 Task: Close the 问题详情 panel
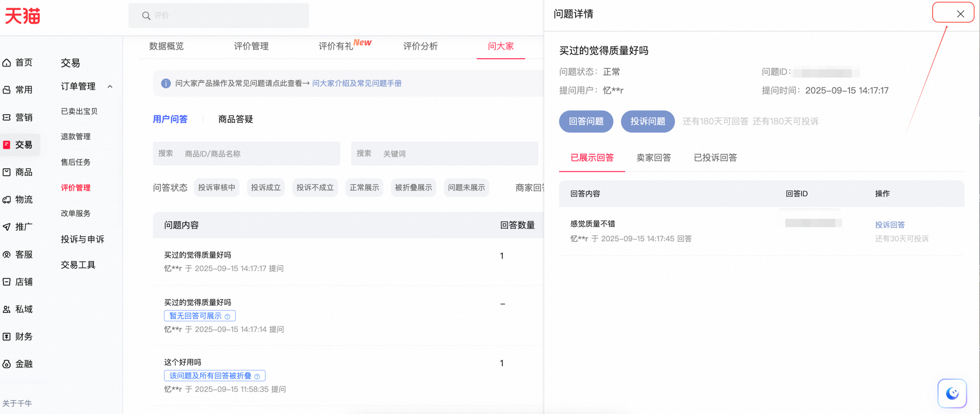click(x=960, y=14)
